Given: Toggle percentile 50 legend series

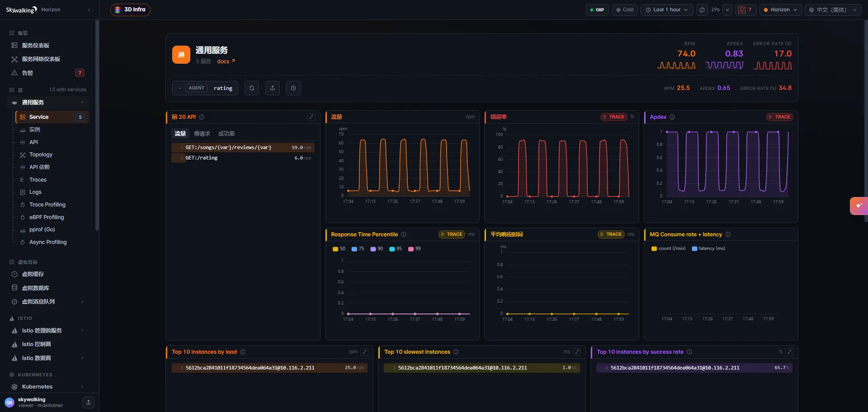Looking at the screenshot, I should [339, 249].
